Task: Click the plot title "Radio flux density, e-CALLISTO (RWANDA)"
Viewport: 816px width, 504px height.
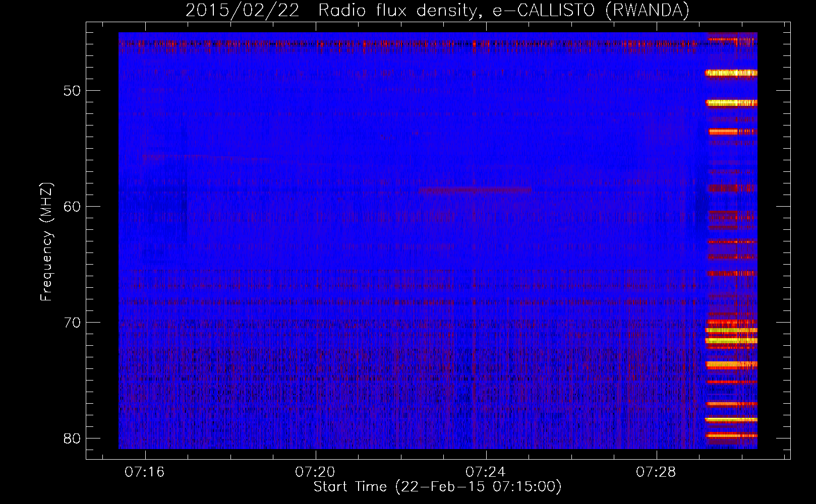Action: (504, 11)
